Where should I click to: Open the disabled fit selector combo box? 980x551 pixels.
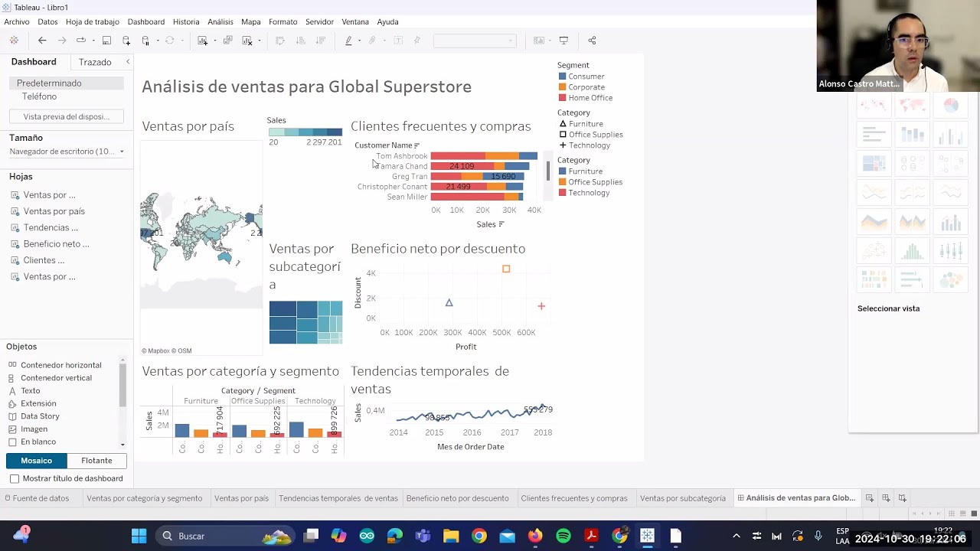pos(475,41)
